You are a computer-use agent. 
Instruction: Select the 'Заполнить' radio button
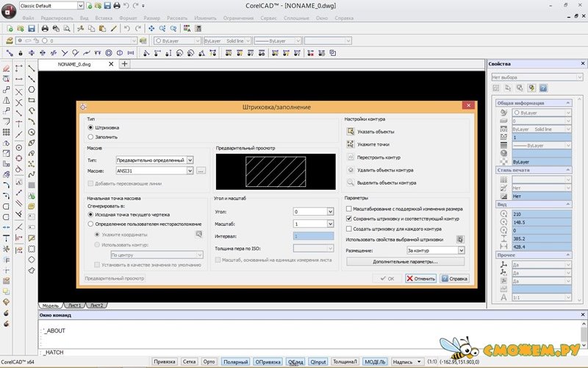pyautogui.click(x=90, y=136)
